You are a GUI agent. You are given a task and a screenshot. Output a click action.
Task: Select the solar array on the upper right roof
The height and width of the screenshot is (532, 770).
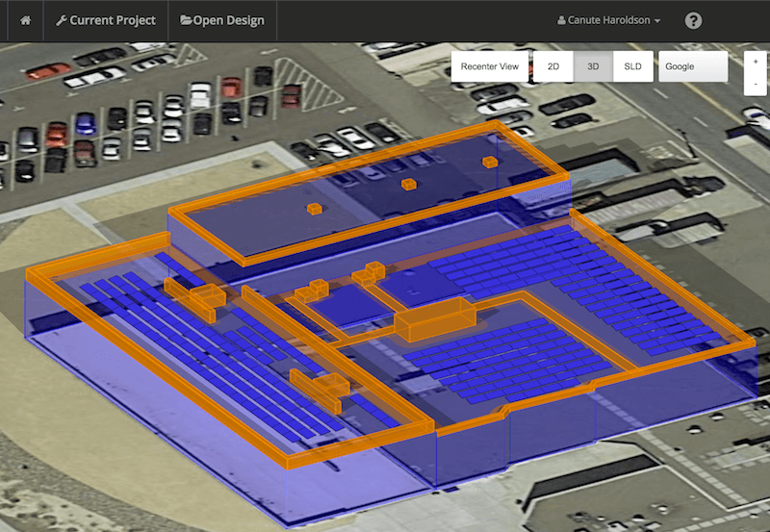coord(577,279)
